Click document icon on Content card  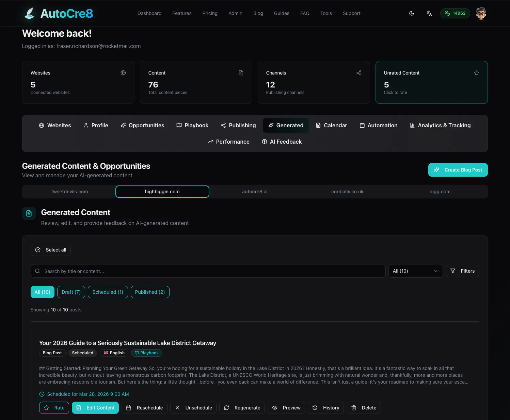tap(241, 73)
